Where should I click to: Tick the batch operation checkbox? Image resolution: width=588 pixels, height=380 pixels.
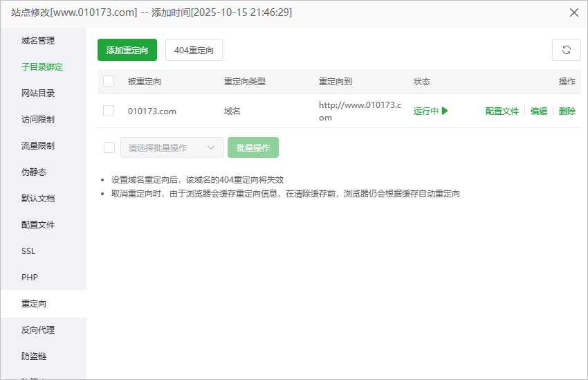[109, 147]
